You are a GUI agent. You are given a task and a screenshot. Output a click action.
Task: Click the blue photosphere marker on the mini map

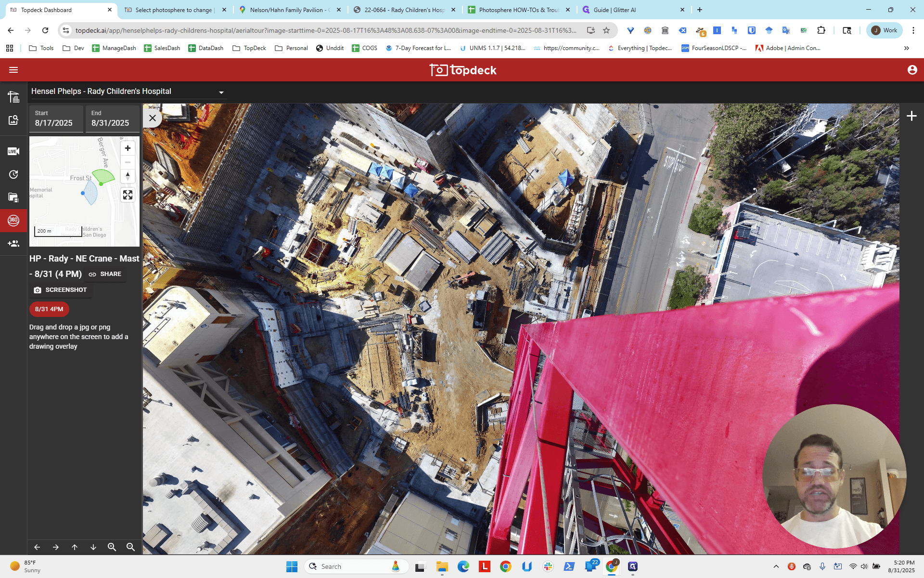pyautogui.click(x=83, y=193)
